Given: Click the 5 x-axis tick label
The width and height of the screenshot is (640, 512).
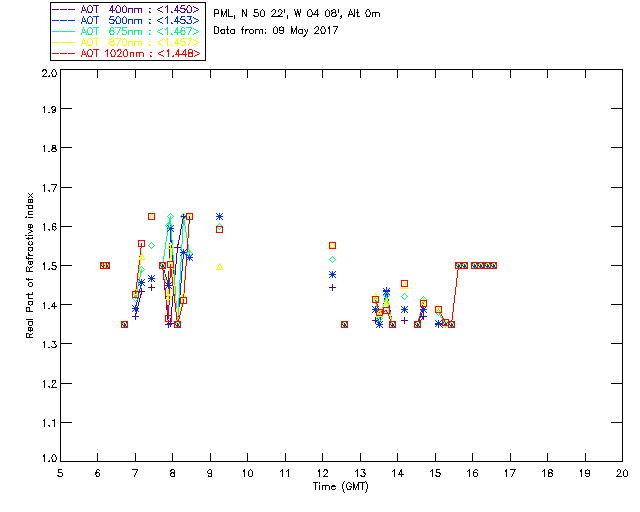Looking at the screenshot, I should click(x=60, y=473).
